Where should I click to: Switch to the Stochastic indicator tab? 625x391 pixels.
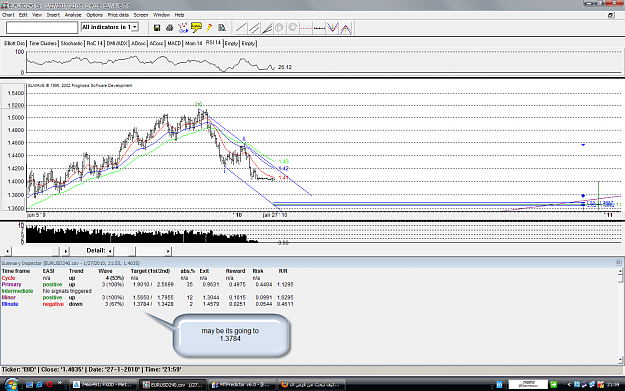coord(72,43)
